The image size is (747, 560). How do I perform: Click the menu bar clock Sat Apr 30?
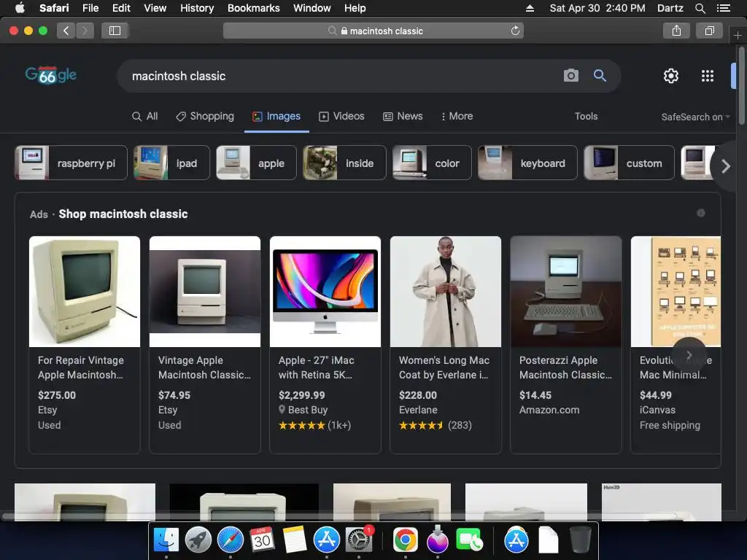click(597, 8)
